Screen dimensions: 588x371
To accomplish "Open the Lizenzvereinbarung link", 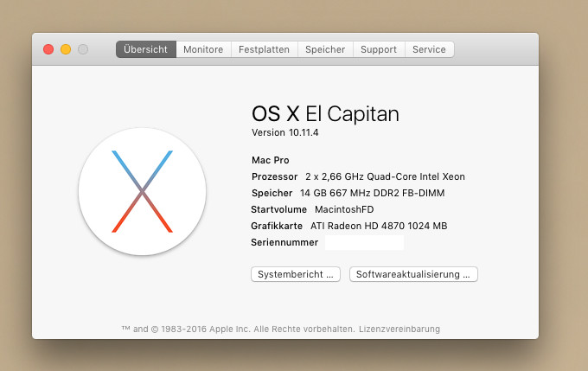I will tap(399, 329).
